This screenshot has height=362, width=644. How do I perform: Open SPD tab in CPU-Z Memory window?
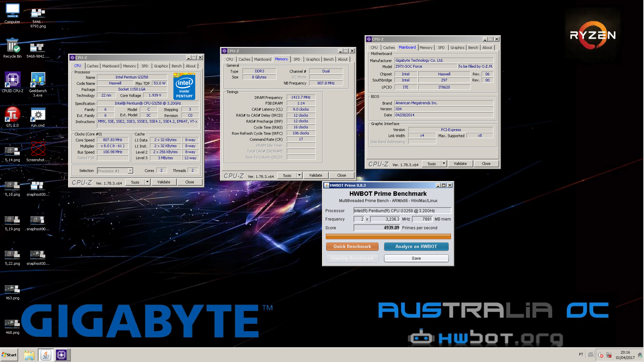(x=297, y=59)
